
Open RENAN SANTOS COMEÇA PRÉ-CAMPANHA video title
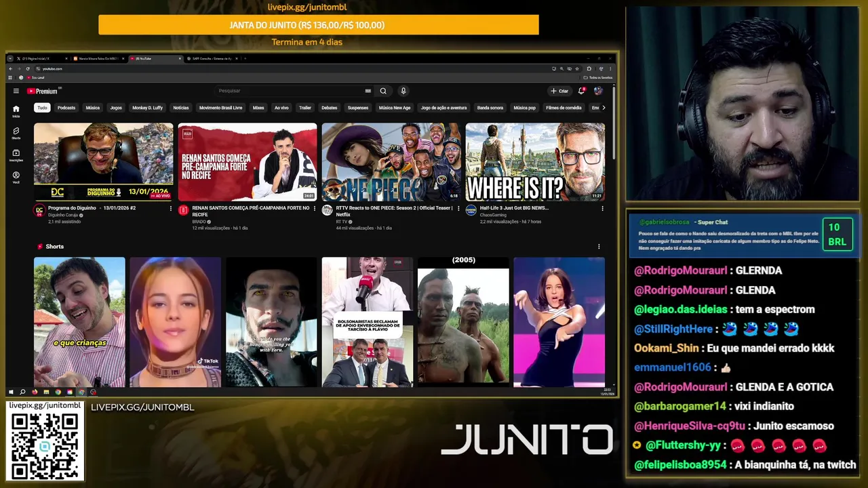point(250,211)
